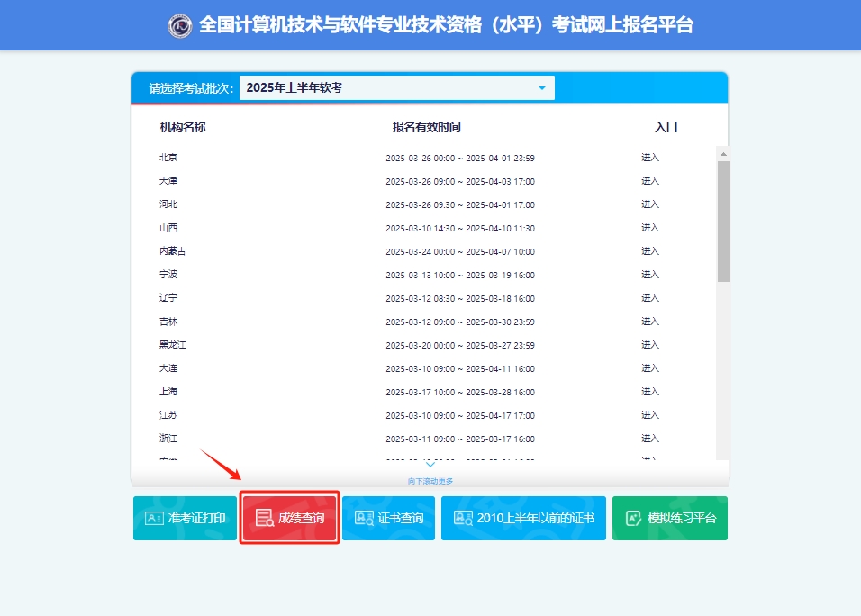Click 山西 registration period starting 2025-03-10 14:30

coord(460,229)
